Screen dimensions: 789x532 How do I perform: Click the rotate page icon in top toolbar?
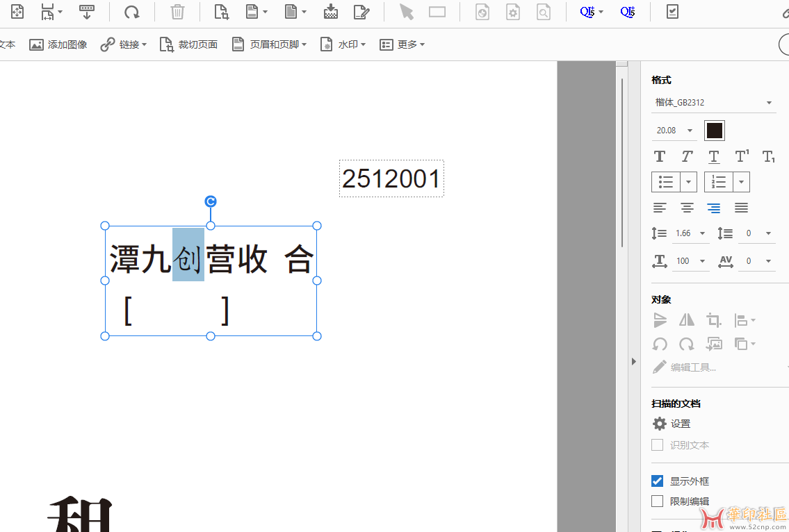131,12
